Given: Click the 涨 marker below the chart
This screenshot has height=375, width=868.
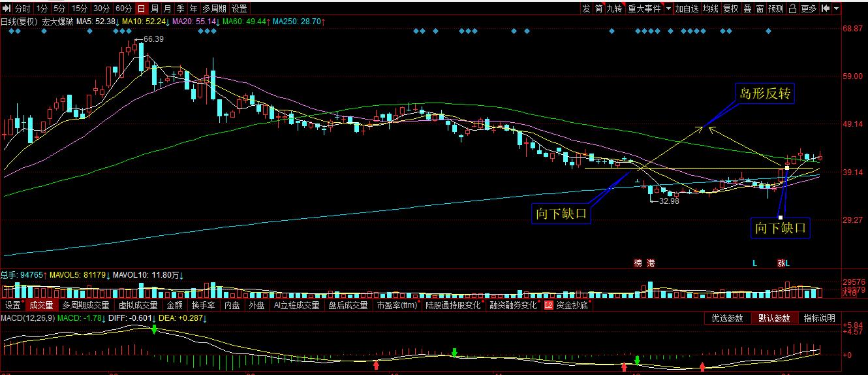Looking at the screenshot, I should pyautogui.click(x=781, y=263).
